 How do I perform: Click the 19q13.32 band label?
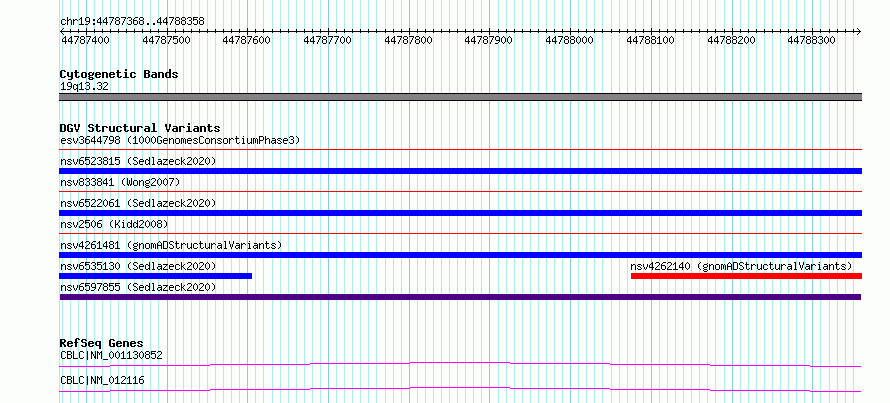tap(84, 87)
